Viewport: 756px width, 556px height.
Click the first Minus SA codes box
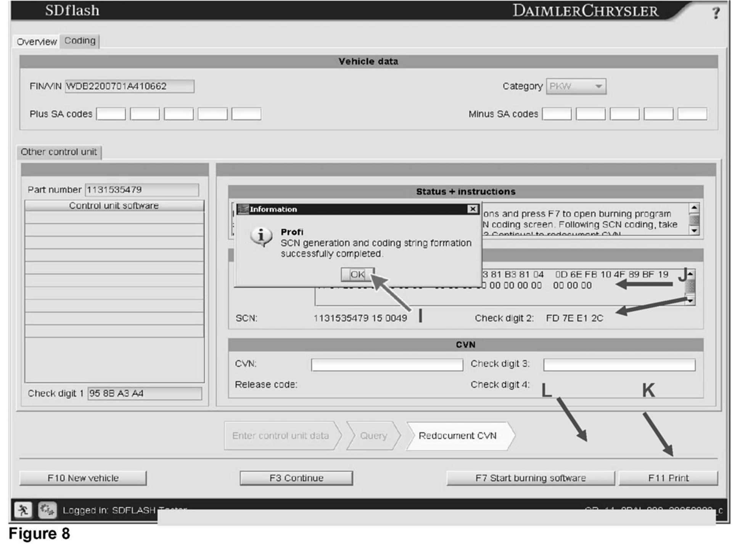coord(557,114)
